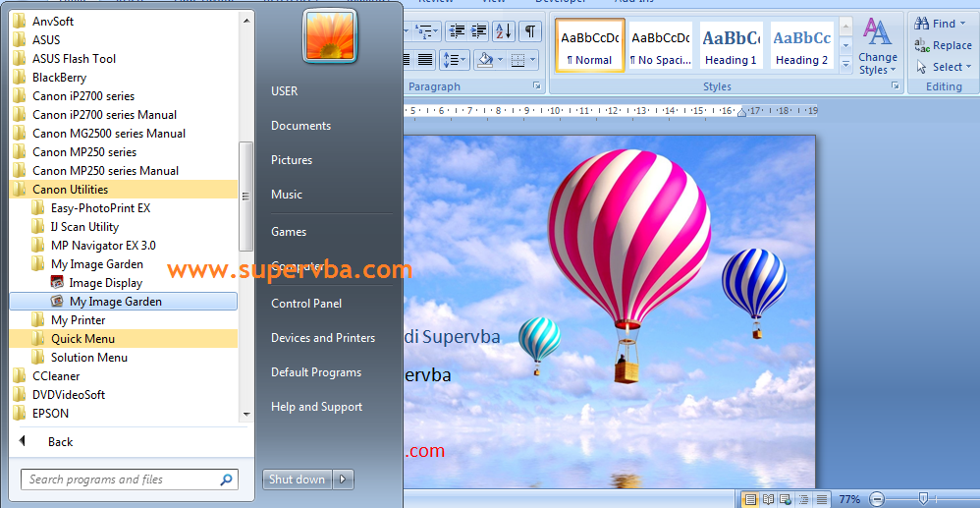Click the Increase Indent icon
Image resolution: width=980 pixels, height=508 pixels.
click(479, 30)
